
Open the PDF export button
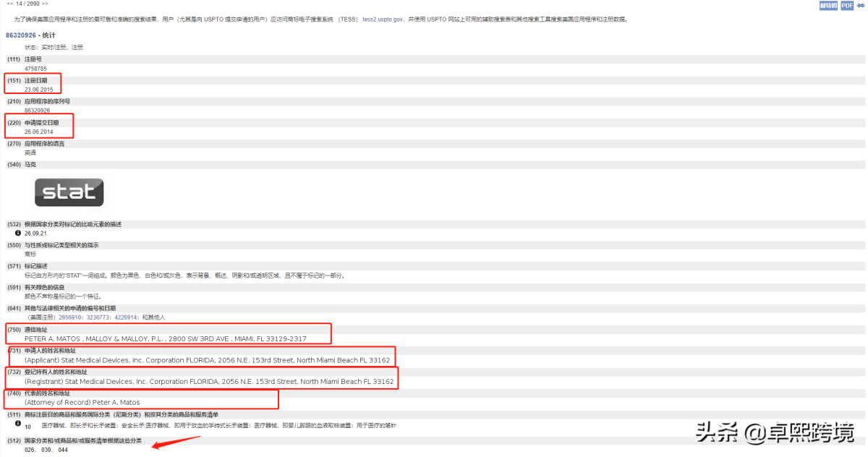point(847,6)
